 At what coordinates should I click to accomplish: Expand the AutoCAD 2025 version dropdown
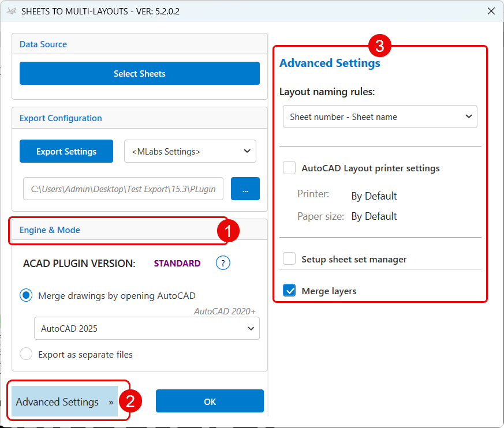tap(147, 328)
